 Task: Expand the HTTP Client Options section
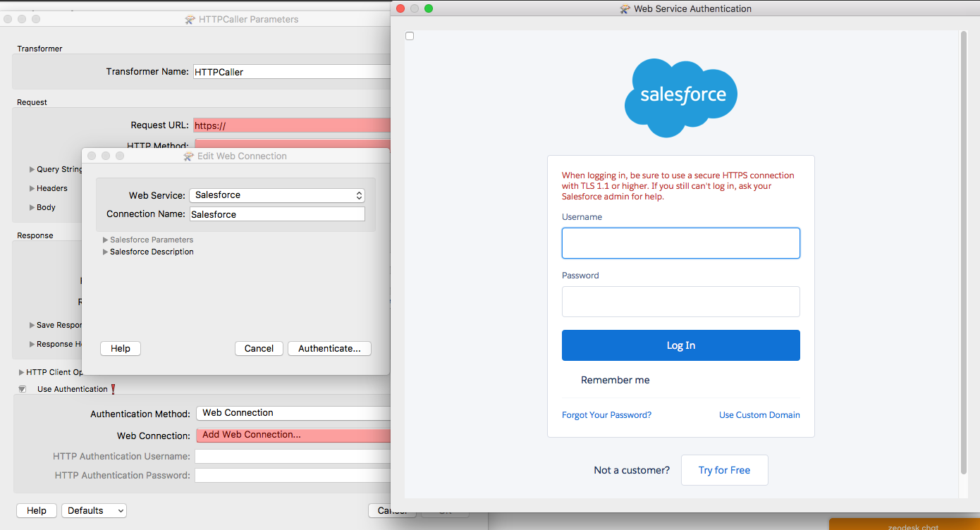point(22,372)
